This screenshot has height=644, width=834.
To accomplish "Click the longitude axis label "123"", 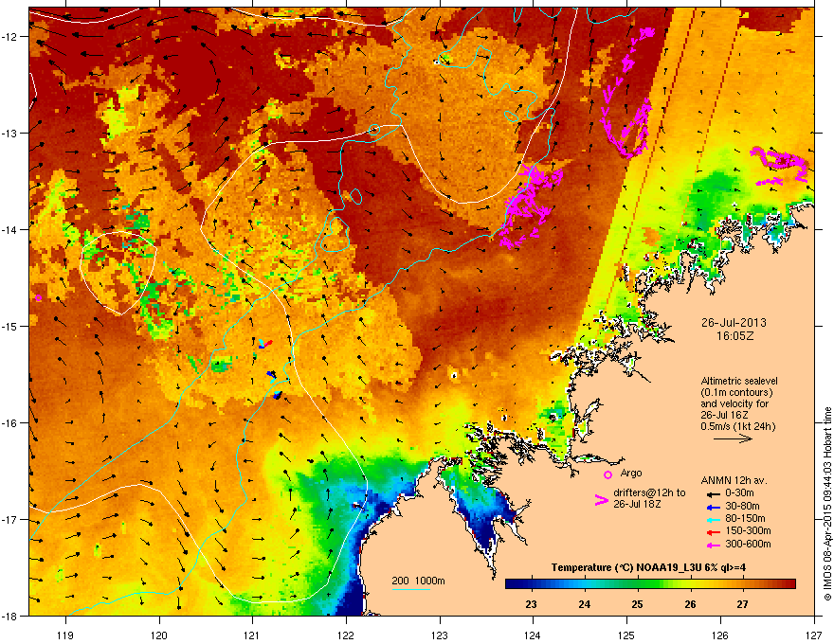I will (440, 635).
